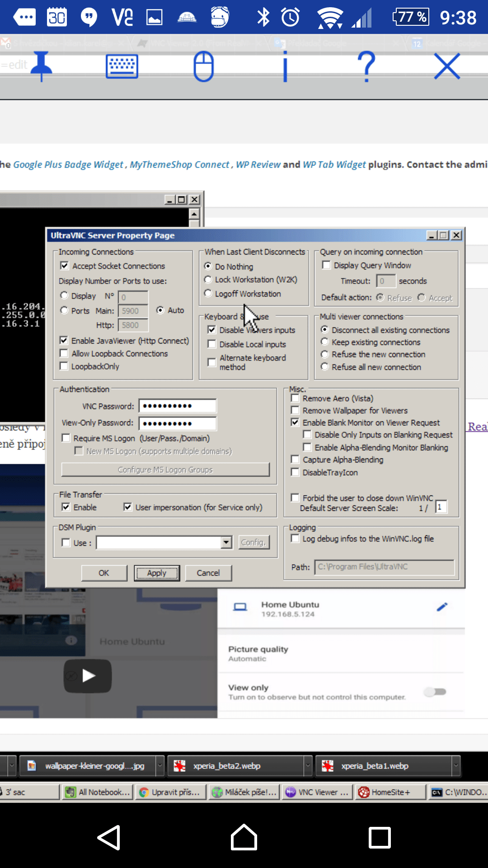Click edit pencil for Home Ubuntu
Viewport: 488px width, 868px height.
pos(442,607)
